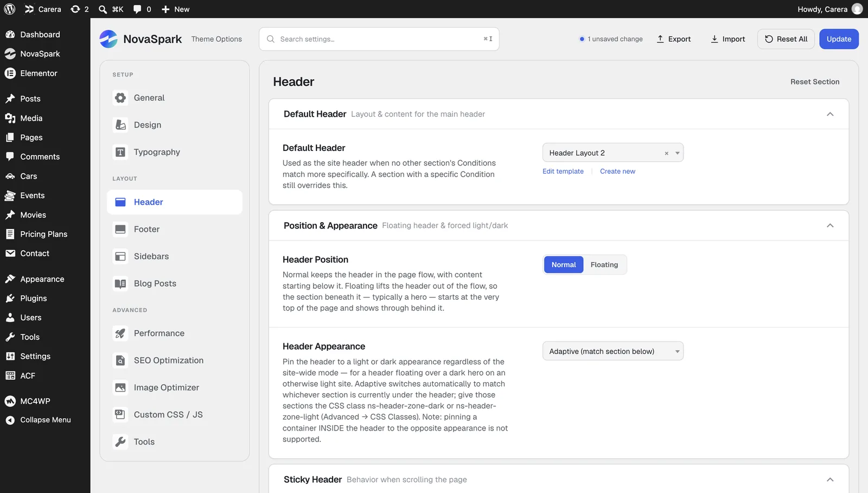Open the Performance advanced section
This screenshot has width=868, height=493.
pyautogui.click(x=175, y=333)
